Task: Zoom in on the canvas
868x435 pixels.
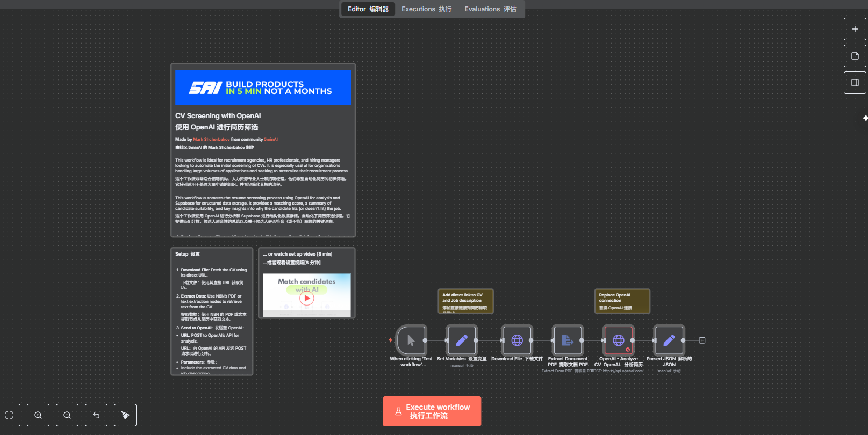Action: tap(38, 415)
